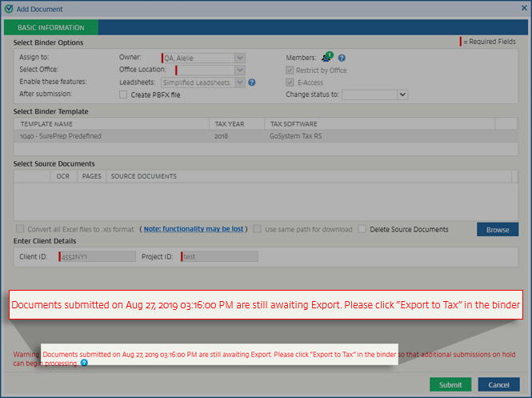Toggle the E-Access checkbox
The width and height of the screenshot is (532, 398).
coord(290,82)
